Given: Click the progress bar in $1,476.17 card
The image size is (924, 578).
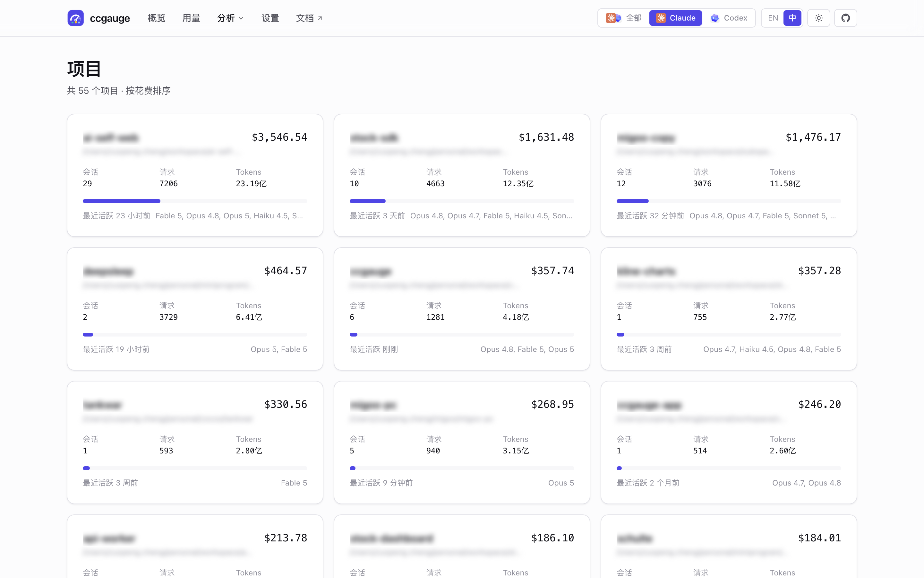Looking at the screenshot, I should [x=729, y=201].
